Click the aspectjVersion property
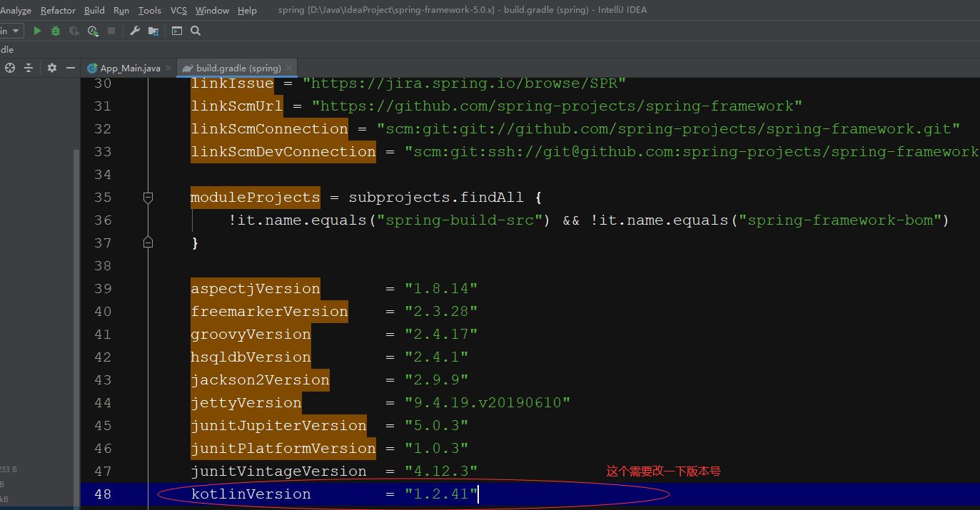The width and height of the screenshot is (980, 510). (x=256, y=288)
